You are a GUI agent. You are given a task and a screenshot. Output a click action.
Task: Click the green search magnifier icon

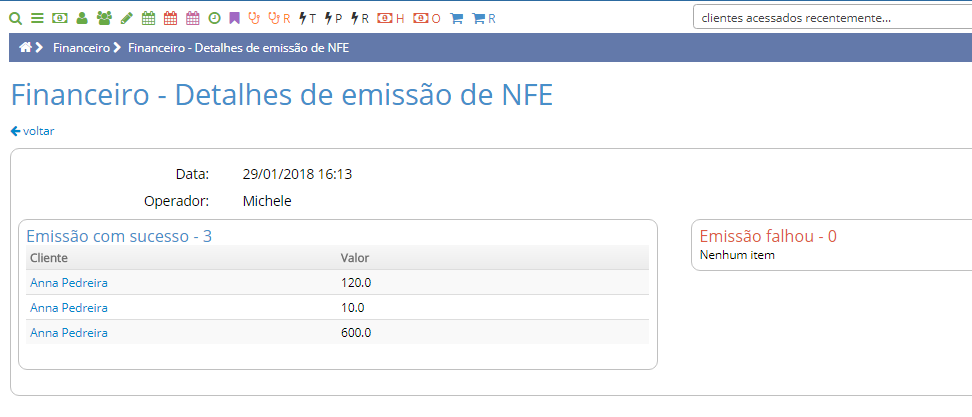tap(15, 18)
